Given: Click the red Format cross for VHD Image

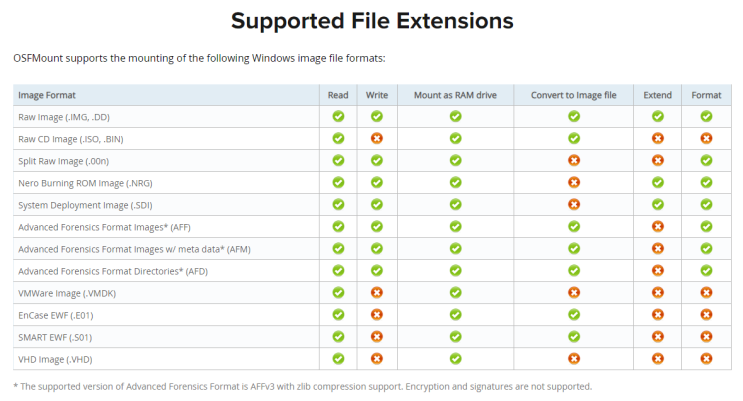Looking at the screenshot, I should click(706, 358).
